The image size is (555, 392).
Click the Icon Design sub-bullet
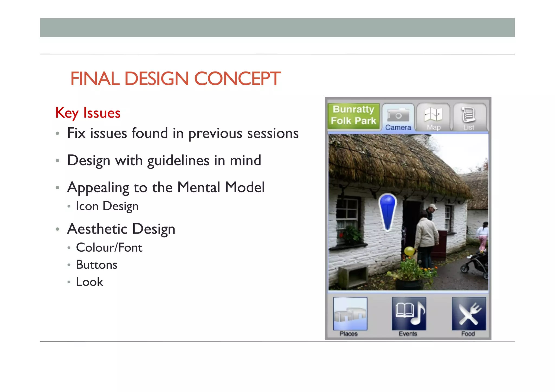pos(107,206)
